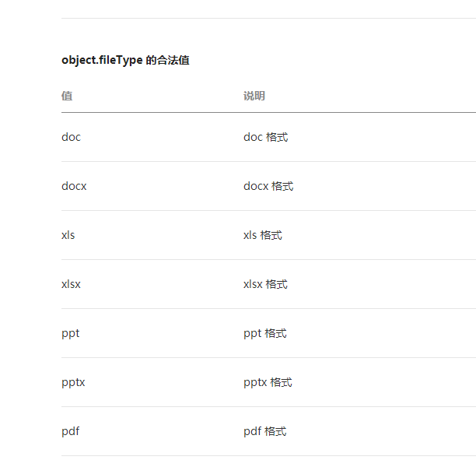
Task: Select the heading 'object.fileType 的合法值'
Action: 125,60
